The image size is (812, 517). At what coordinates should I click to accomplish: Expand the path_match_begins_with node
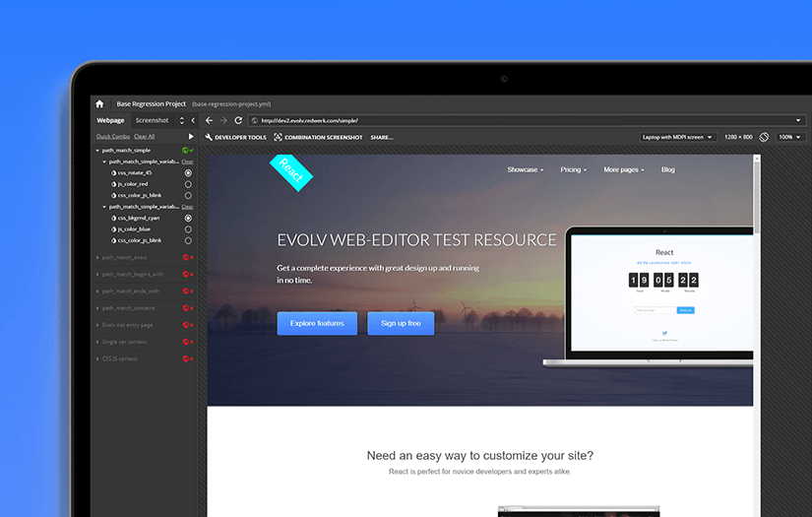97,274
